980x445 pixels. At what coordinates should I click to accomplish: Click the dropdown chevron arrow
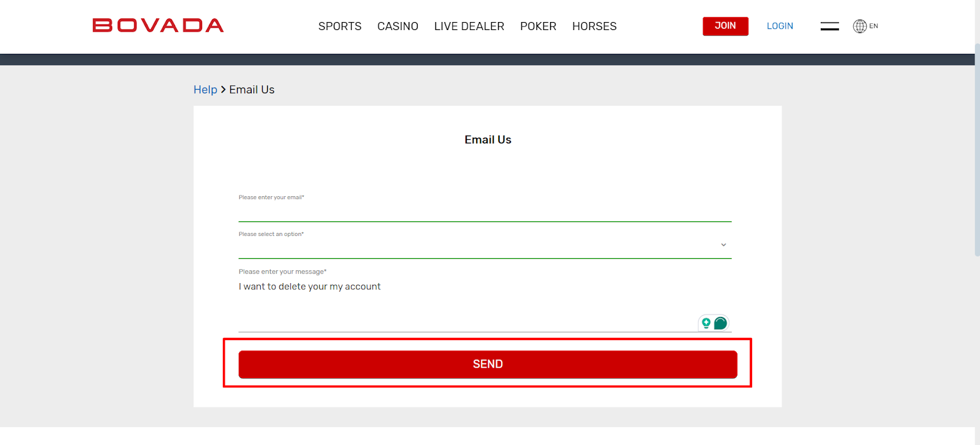723,245
